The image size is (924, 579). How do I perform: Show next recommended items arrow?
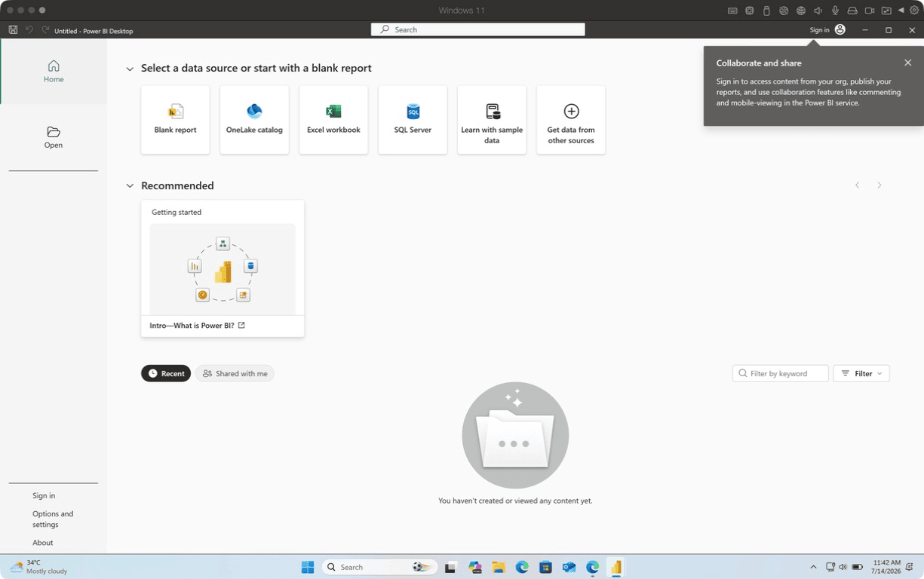(x=879, y=185)
